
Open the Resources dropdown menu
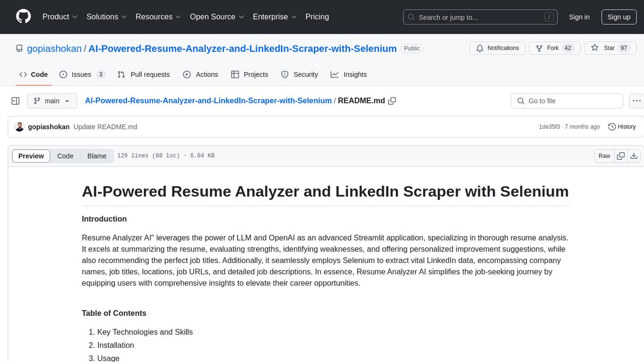point(158,17)
